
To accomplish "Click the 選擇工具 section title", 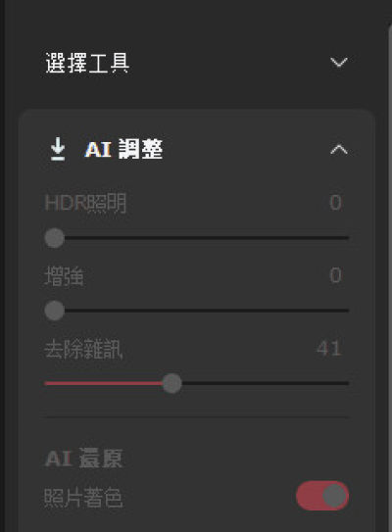I will [x=87, y=63].
